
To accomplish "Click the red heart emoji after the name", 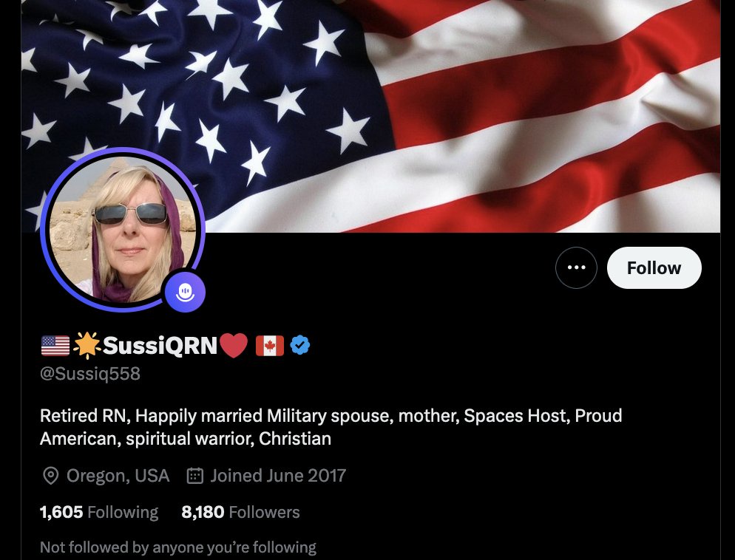I will pos(234,346).
